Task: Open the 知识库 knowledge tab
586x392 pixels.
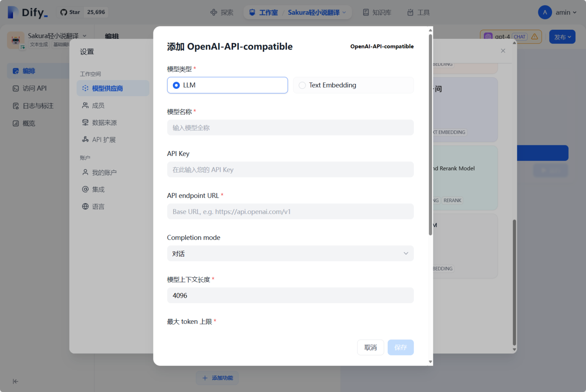Action: pyautogui.click(x=377, y=12)
